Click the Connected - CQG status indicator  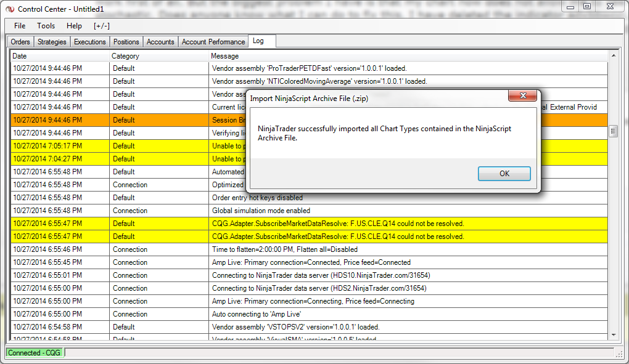click(x=34, y=353)
